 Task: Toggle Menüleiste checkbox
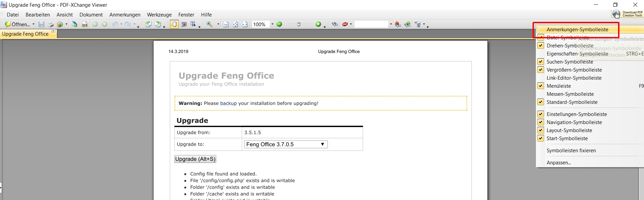[540, 86]
